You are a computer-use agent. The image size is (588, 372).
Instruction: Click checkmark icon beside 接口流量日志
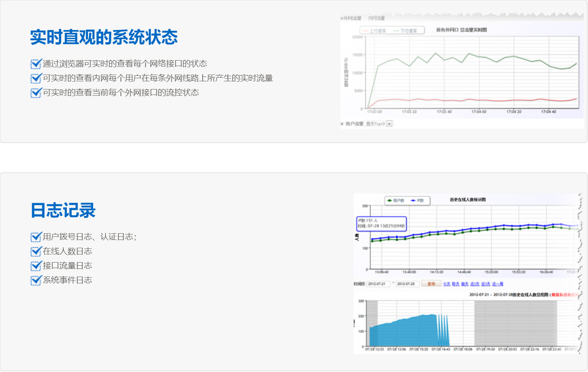pos(36,266)
